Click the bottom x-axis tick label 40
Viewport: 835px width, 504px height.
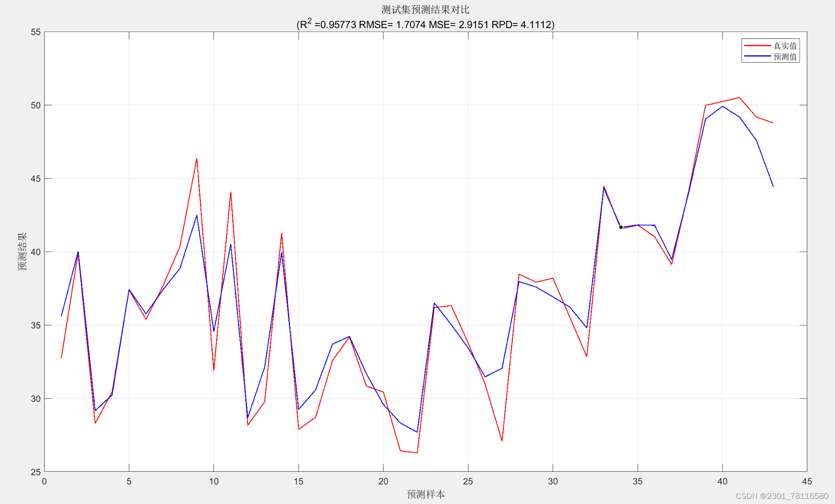pos(722,481)
